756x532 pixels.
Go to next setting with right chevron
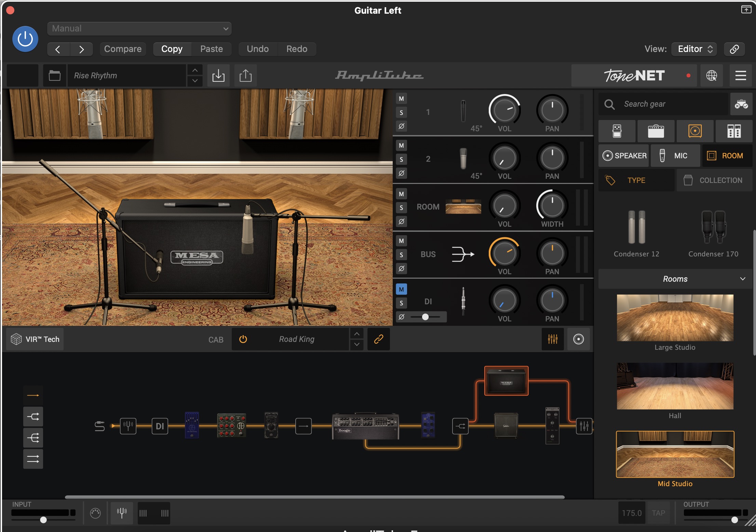tap(81, 49)
